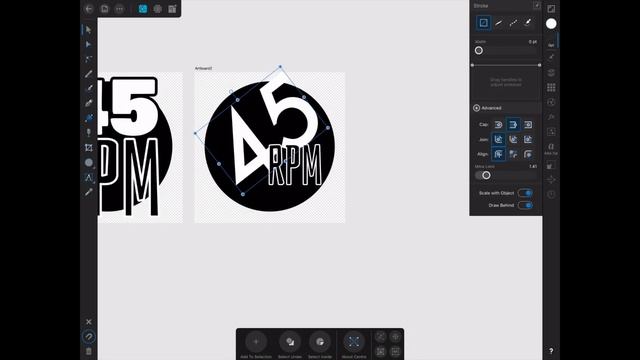Click the Artboard2 label
This screenshot has width=640, height=360.
[x=203, y=68]
